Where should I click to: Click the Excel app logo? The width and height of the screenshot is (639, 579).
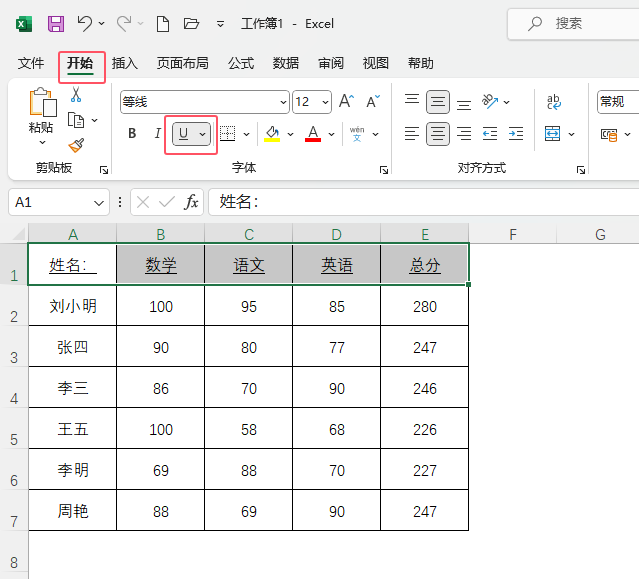coord(24,24)
